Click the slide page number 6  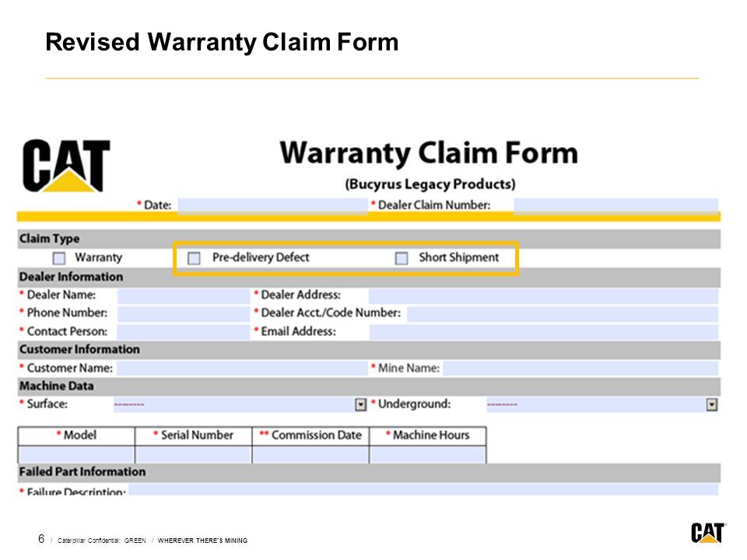pyautogui.click(x=41, y=539)
